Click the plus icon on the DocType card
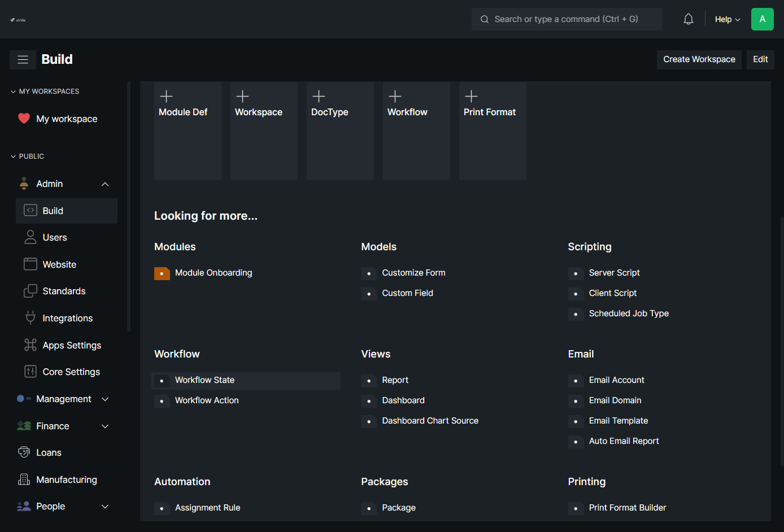This screenshot has height=532, width=784. pos(319,96)
